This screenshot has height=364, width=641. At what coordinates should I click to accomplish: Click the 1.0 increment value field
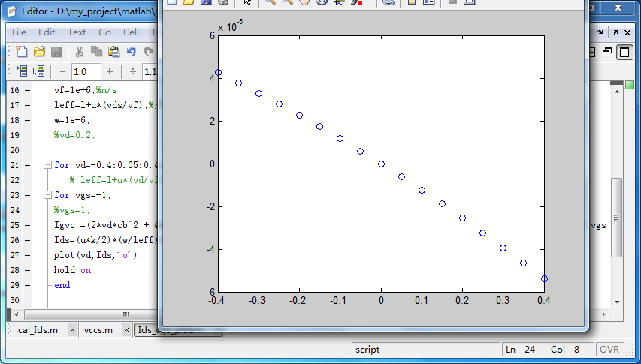click(x=86, y=72)
